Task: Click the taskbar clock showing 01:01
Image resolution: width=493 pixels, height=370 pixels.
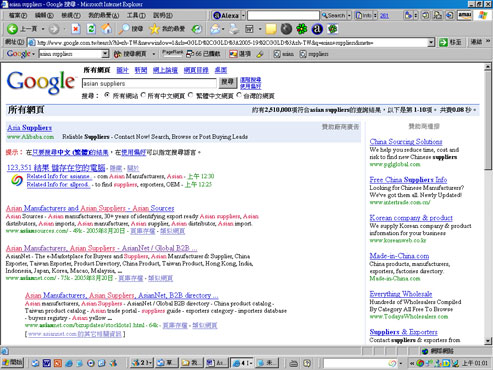Action: click(x=475, y=363)
